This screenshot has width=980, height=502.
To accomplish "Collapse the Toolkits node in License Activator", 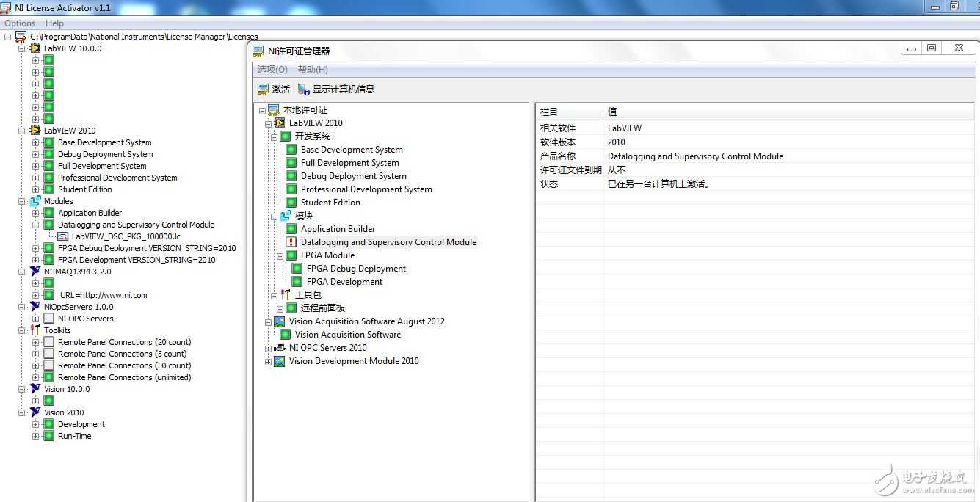I will pos(22,330).
